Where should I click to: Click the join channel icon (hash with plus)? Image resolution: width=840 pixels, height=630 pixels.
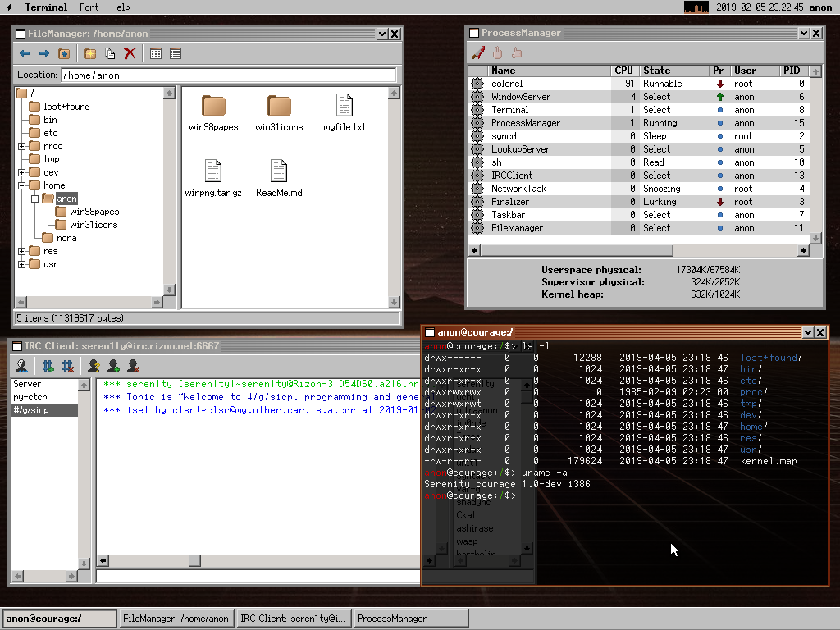point(48,366)
